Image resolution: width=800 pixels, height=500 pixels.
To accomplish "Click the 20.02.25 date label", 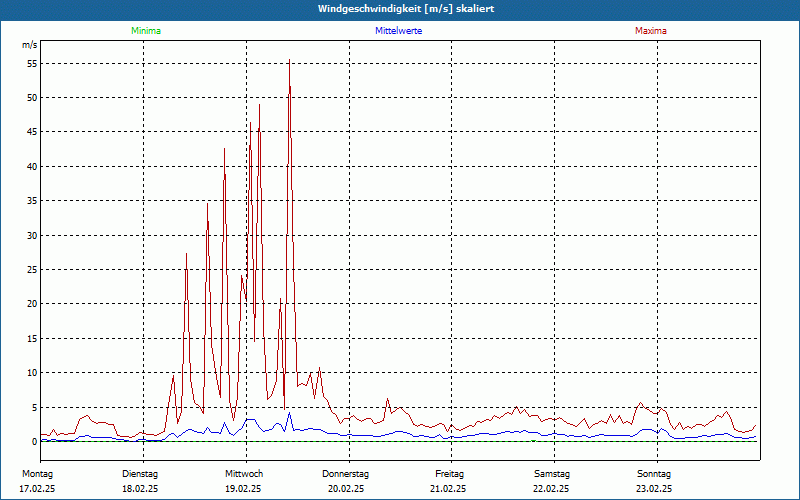I will point(346,489).
